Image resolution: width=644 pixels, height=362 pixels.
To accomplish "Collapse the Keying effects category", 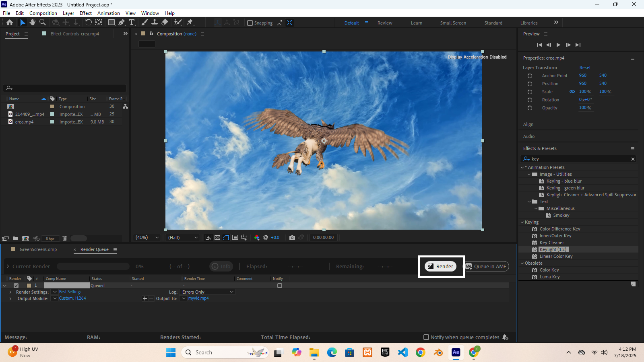I will pyautogui.click(x=522, y=222).
